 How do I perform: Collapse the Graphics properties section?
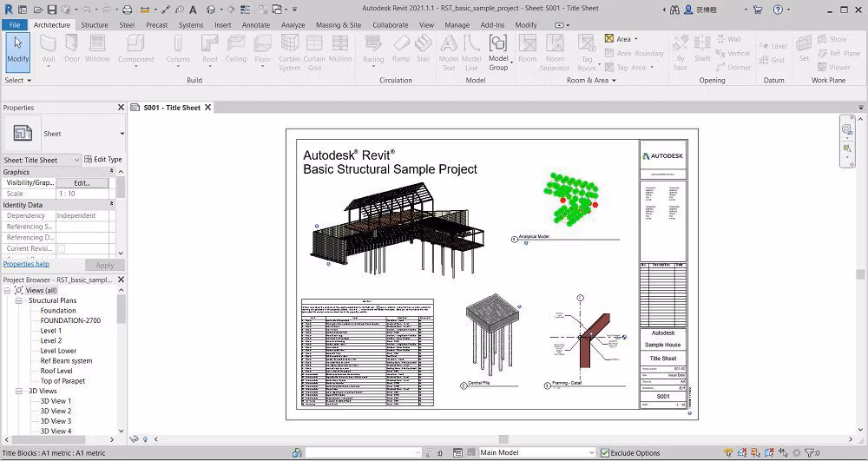[x=111, y=172]
